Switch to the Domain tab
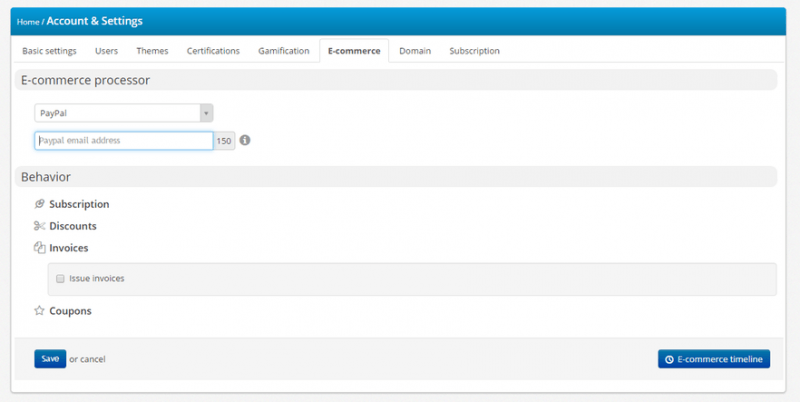Screen dimensions: 800x402 415,51
